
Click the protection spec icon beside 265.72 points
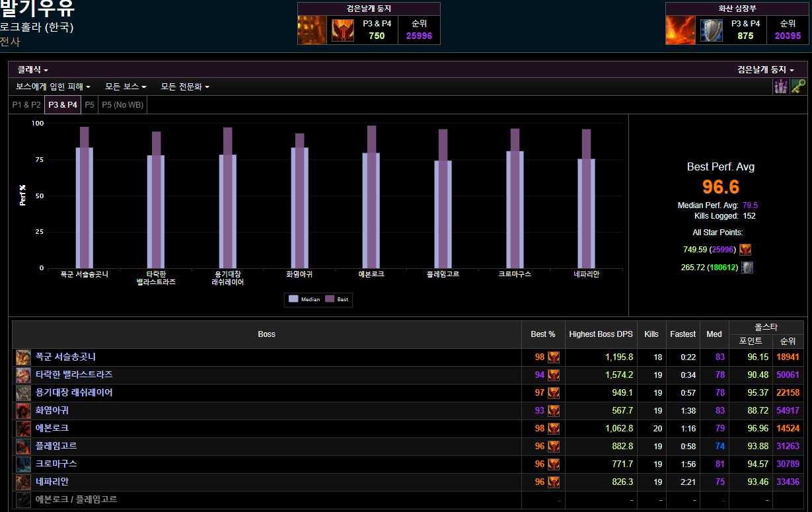(x=747, y=268)
